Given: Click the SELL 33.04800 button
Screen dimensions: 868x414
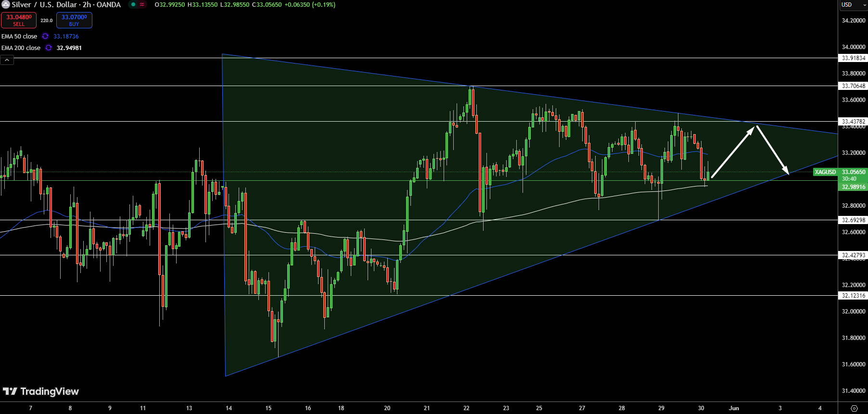Looking at the screenshot, I should pyautogui.click(x=19, y=20).
